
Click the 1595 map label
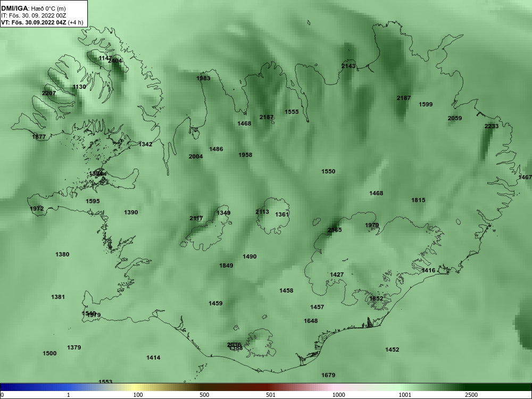coord(93,201)
